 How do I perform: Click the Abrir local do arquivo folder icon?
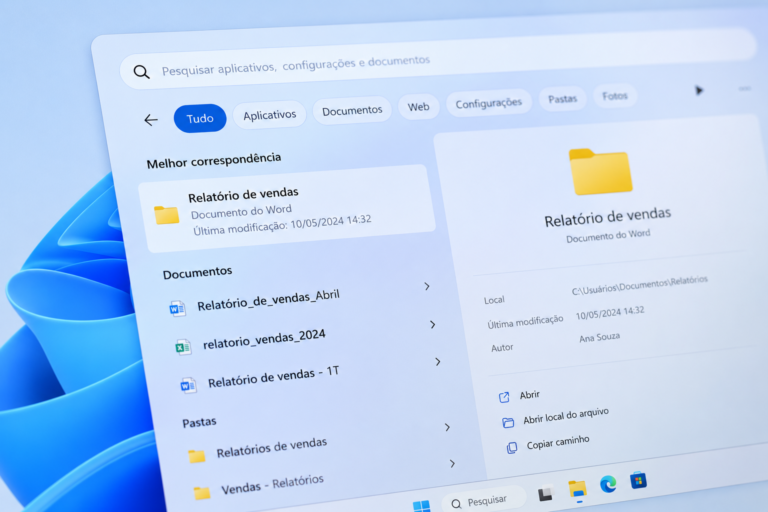(x=508, y=422)
